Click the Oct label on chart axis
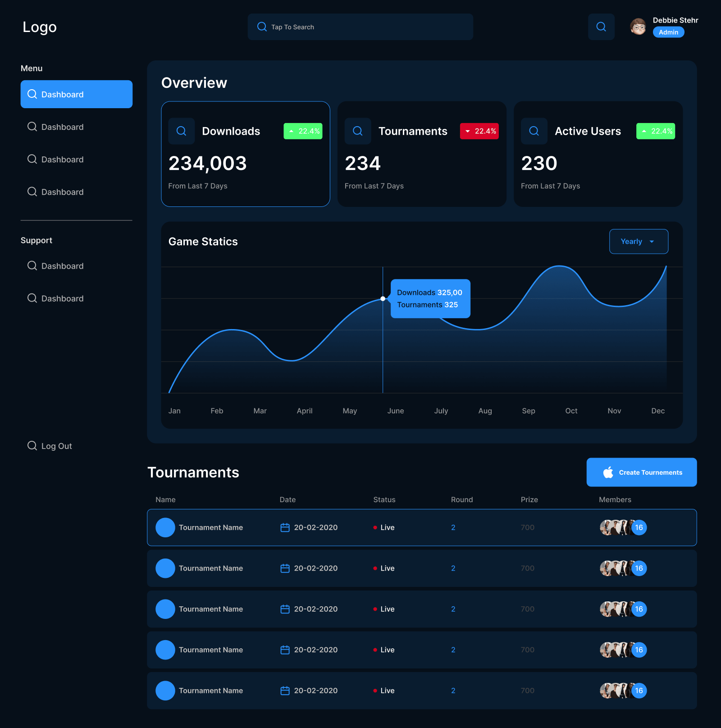The width and height of the screenshot is (721, 728). (571, 411)
